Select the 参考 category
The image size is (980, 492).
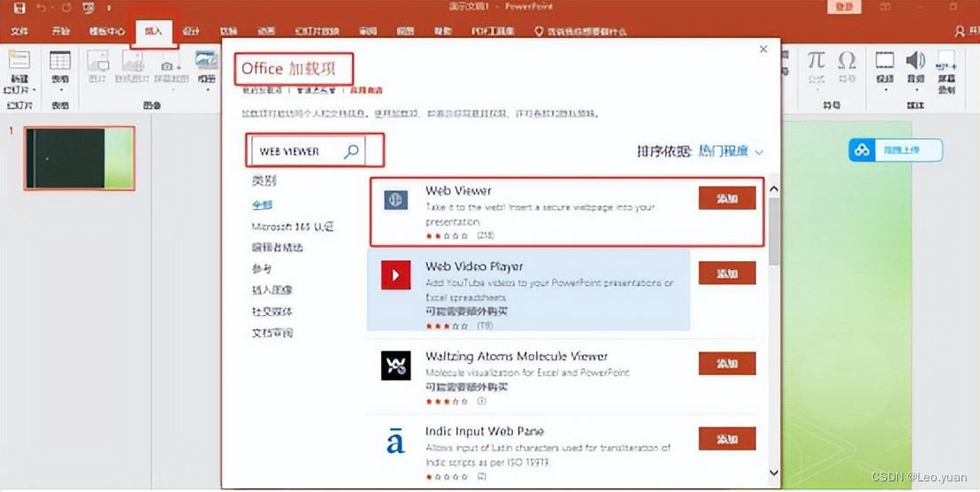(262, 269)
